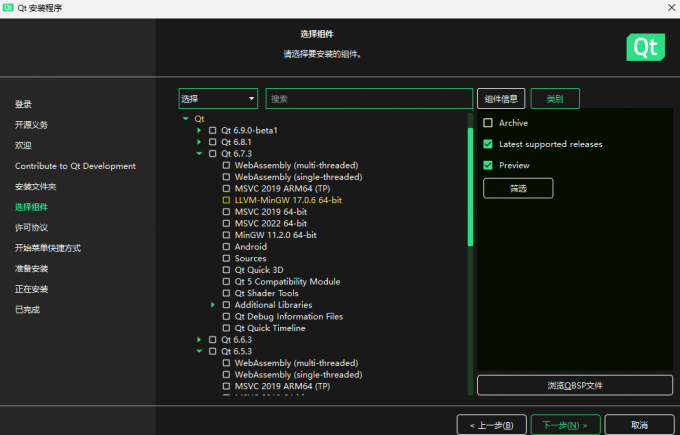Enable the Qt Quick 3D component
Image resolution: width=680 pixels, height=435 pixels.
pos(226,270)
